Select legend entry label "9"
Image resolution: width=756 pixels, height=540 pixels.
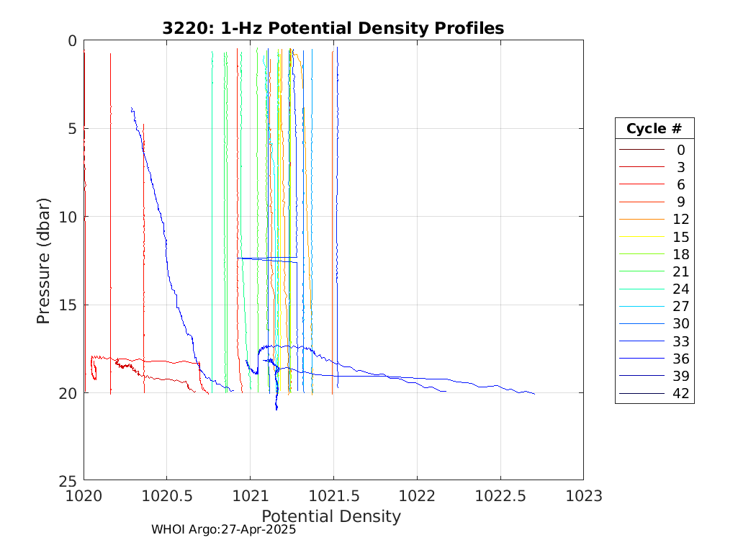[x=681, y=202]
